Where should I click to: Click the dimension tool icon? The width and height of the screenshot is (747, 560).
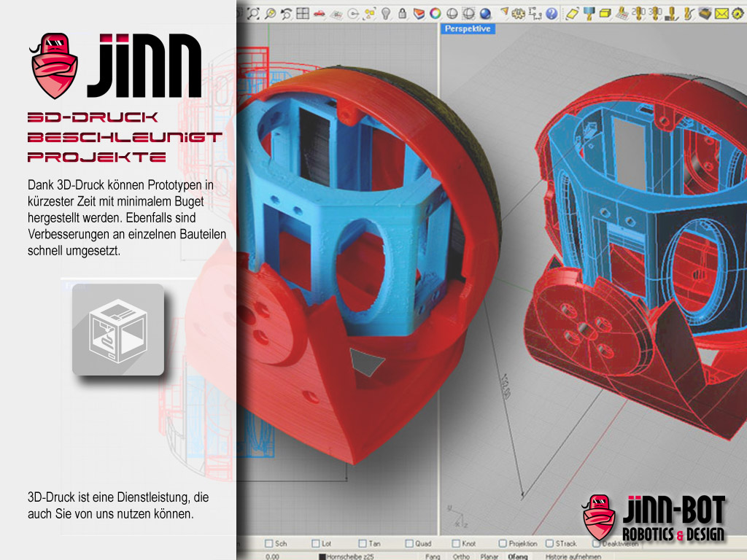coord(535,13)
